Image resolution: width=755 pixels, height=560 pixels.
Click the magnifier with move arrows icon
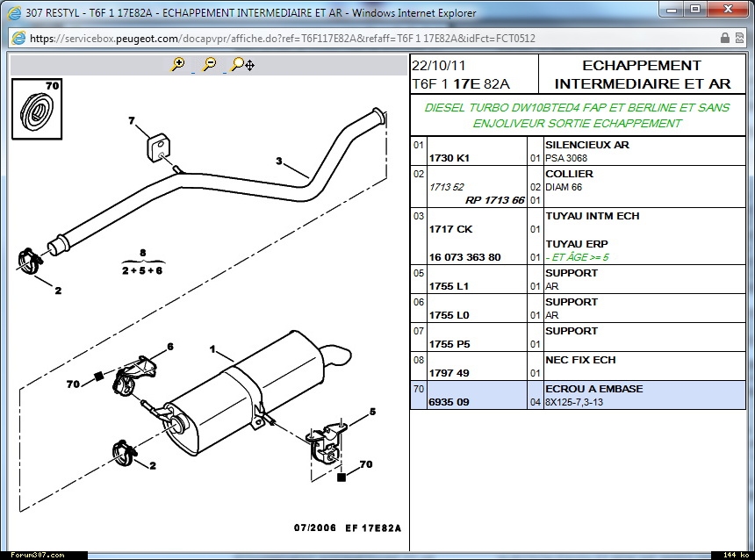[x=242, y=64]
